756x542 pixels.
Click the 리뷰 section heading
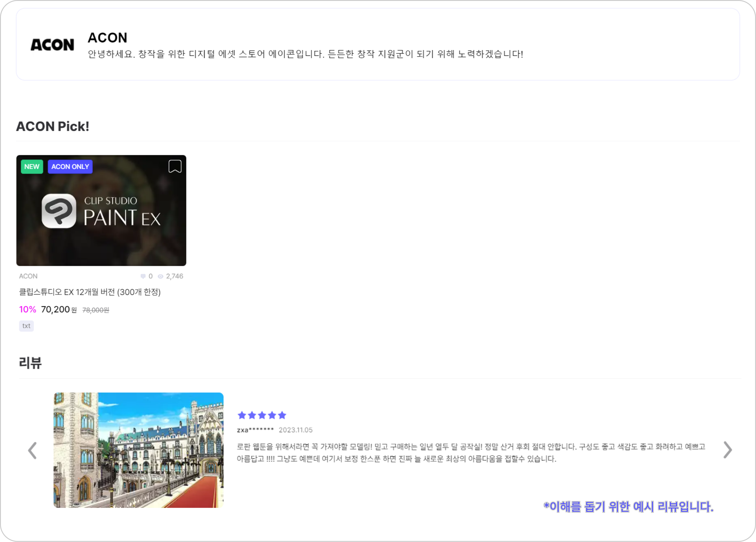(30, 363)
